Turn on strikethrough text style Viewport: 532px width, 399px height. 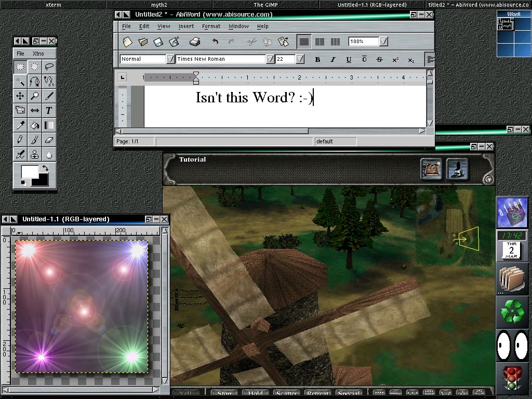coord(380,59)
